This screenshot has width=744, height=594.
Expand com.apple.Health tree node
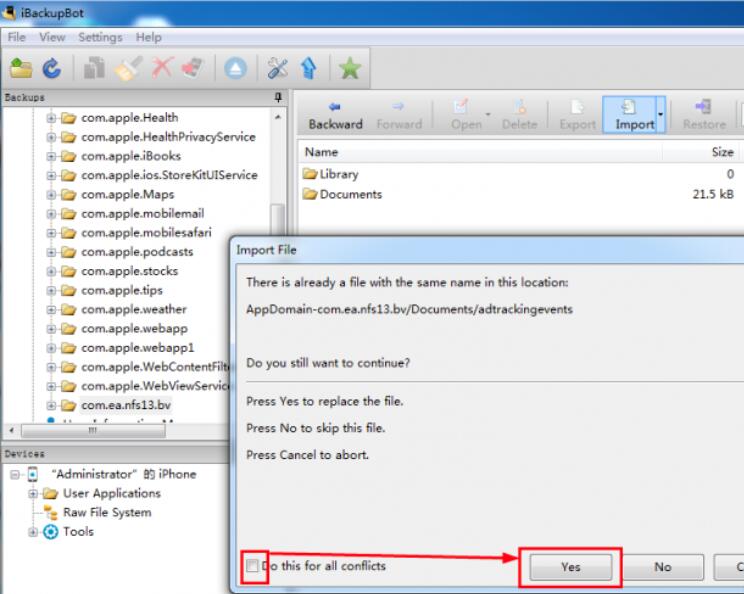(51, 118)
